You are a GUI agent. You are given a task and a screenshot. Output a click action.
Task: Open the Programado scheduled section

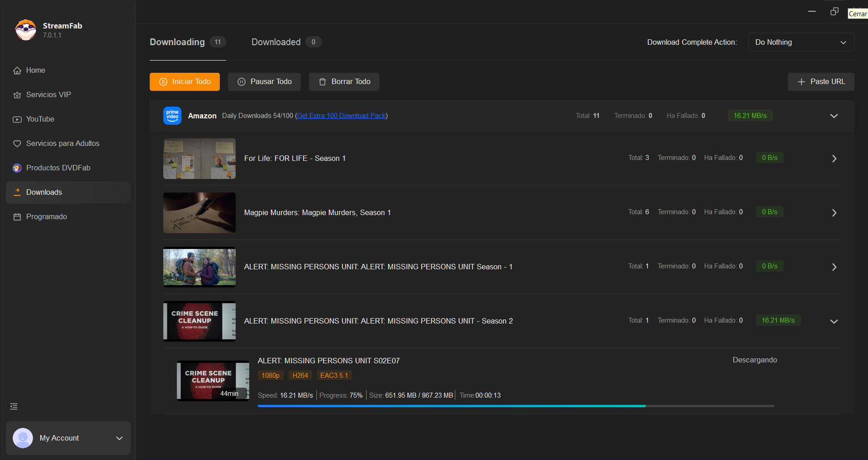(x=46, y=217)
